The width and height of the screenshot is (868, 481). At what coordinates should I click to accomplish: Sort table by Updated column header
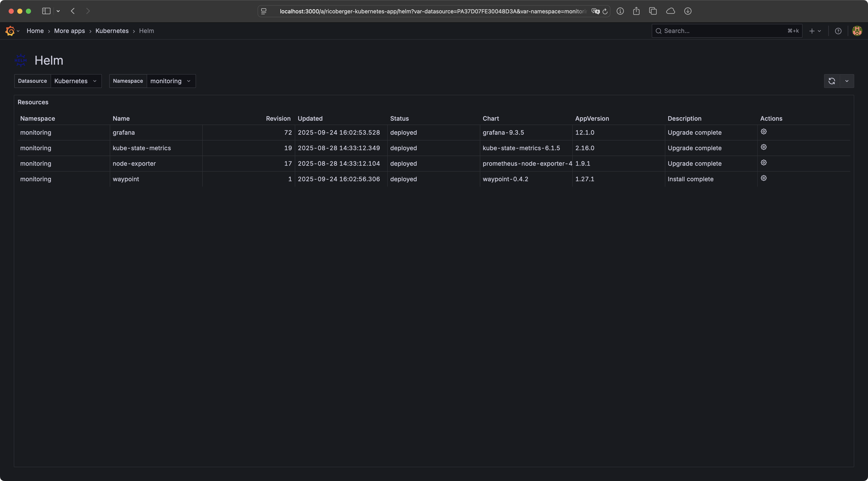point(310,118)
